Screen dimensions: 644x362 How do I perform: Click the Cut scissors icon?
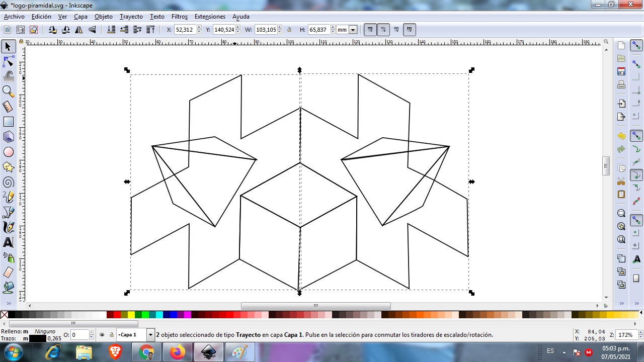point(621,182)
